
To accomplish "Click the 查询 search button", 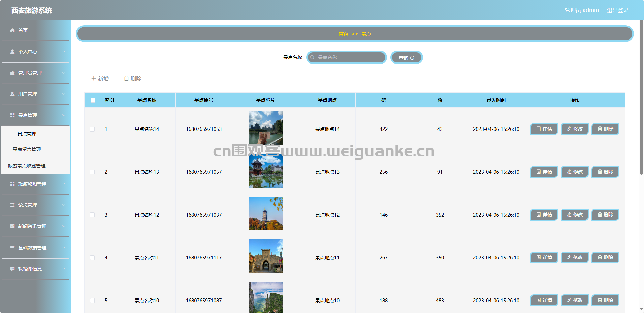I will point(407,57).
